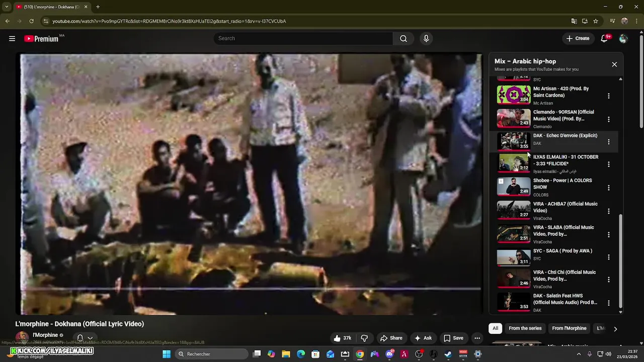The height and width of the screenshot is (362, 644).
Task: Open options for Shobee - Power
Action: click(x=608, y=188)
